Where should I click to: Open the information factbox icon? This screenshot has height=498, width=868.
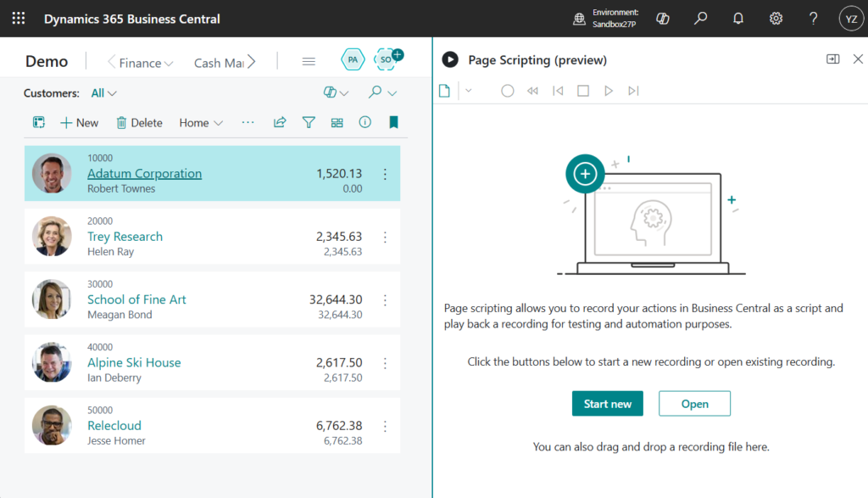365,122
